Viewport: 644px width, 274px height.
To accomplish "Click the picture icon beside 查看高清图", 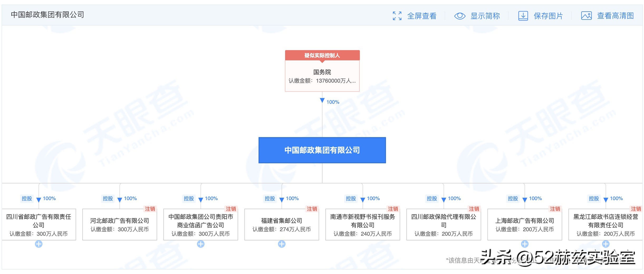I will [x=587, y=16].
